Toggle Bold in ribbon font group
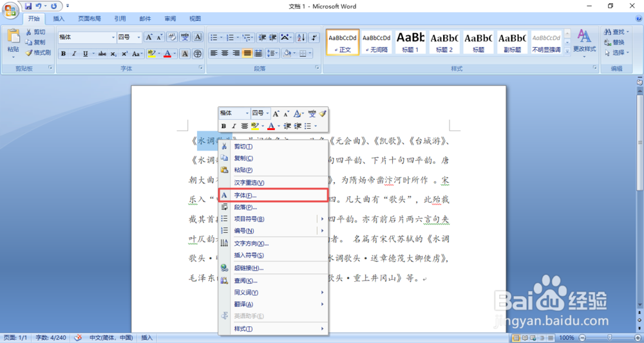Image resolution: width=644 pixels, height=343 pixels. click(63, 54)
